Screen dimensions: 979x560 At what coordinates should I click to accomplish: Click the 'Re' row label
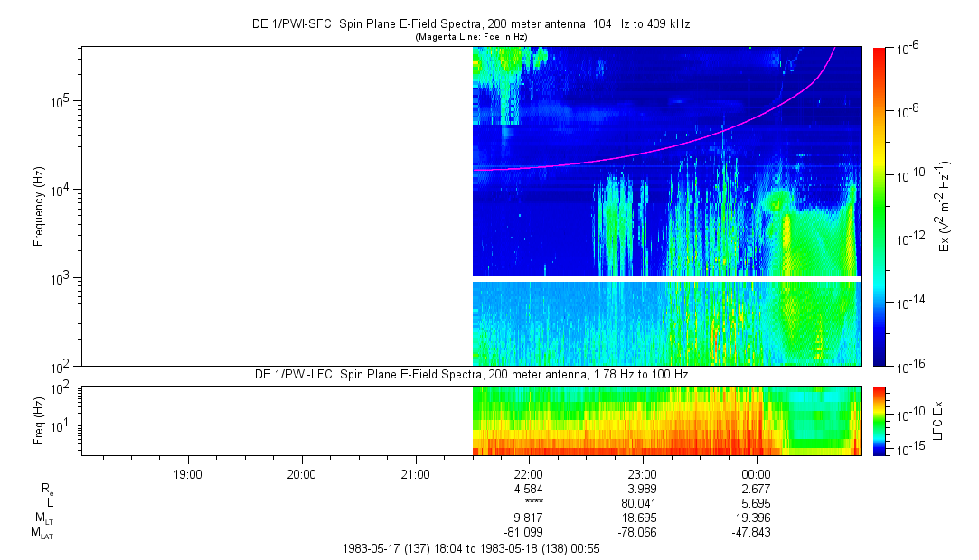(47, 490)
